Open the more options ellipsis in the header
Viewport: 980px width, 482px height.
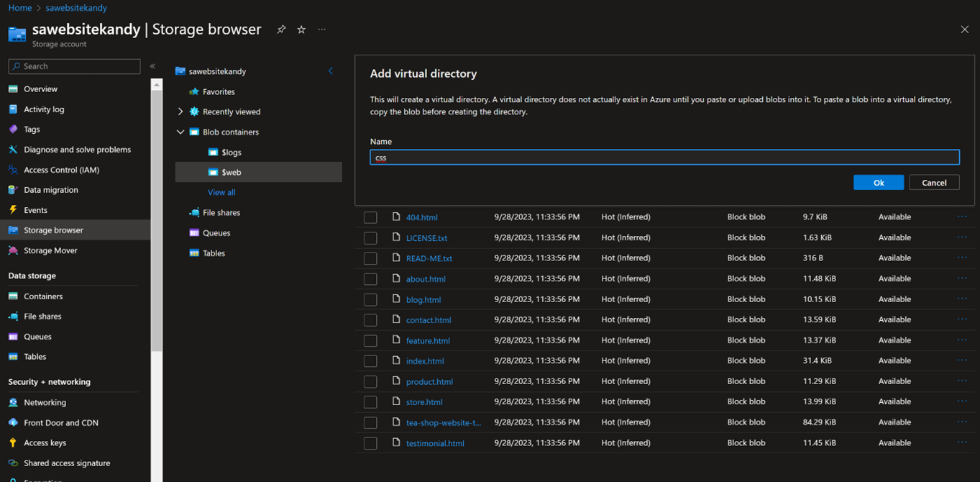click(321, 29)
